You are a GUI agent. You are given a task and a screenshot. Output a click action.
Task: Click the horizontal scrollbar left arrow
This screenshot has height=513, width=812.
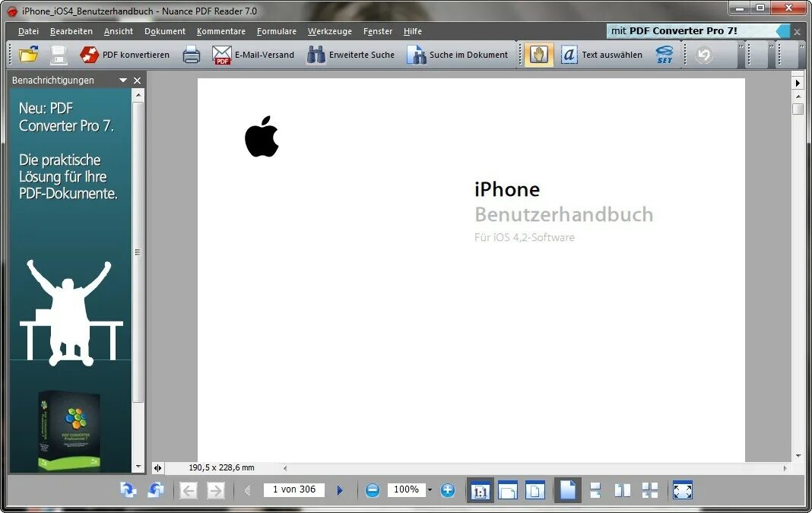(285, 468)
